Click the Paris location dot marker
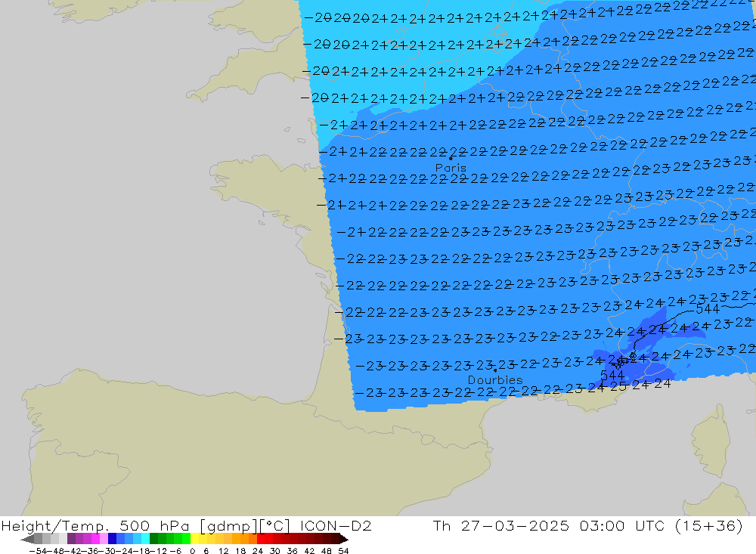The image size is (756, 554). click(x=451, y=158)
